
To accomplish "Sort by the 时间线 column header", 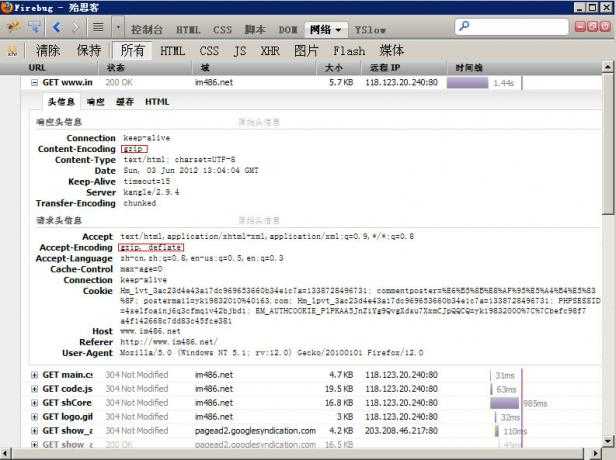I will 524,68.
